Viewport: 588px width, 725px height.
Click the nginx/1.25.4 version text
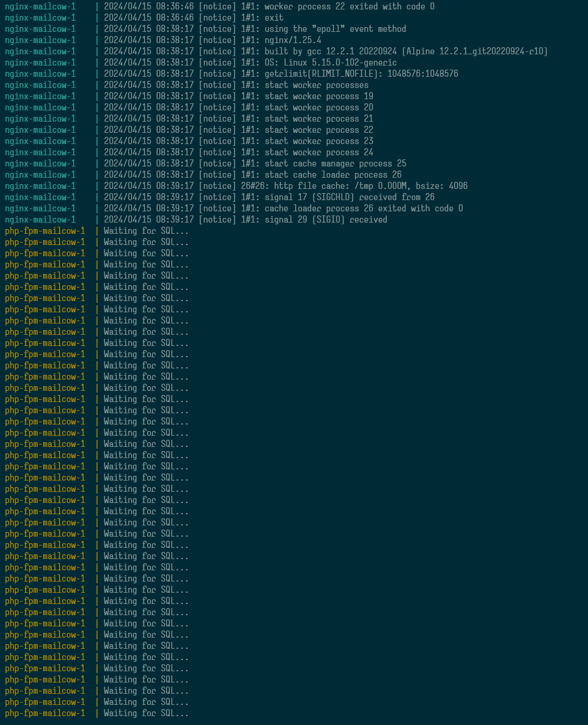(x=293, y=40)
